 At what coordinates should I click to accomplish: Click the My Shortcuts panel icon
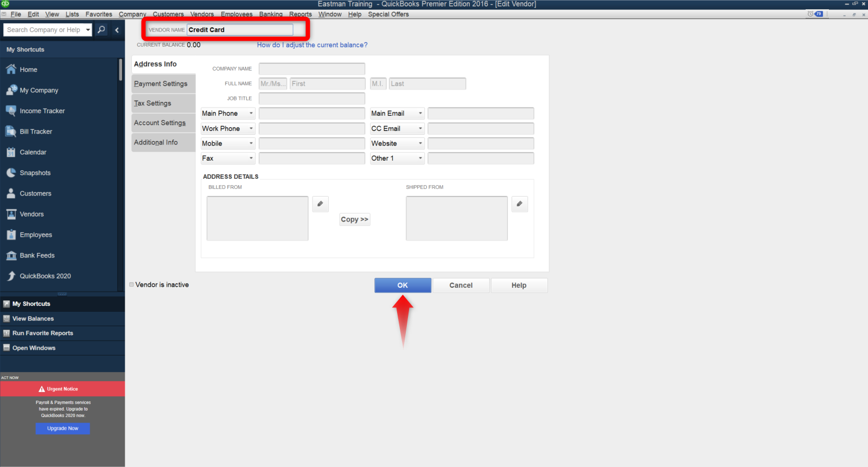(7, 304)
